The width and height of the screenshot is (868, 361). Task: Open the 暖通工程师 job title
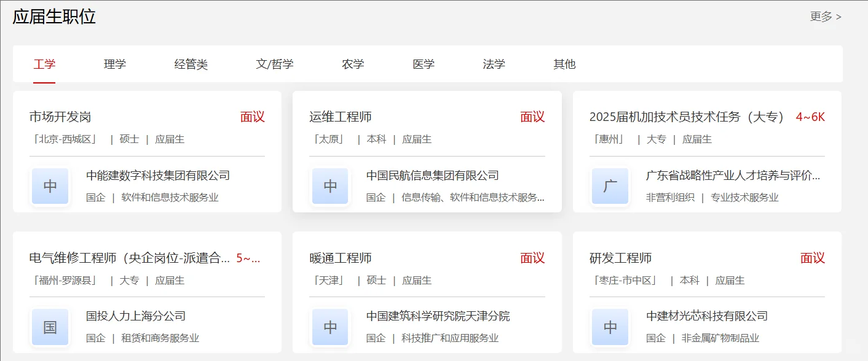341,258
